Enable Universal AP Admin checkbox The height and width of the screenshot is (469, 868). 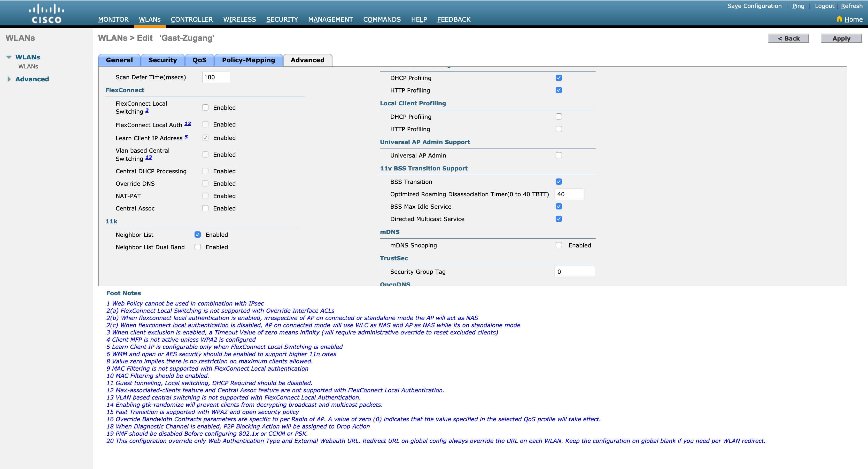(x=559, y=155)
